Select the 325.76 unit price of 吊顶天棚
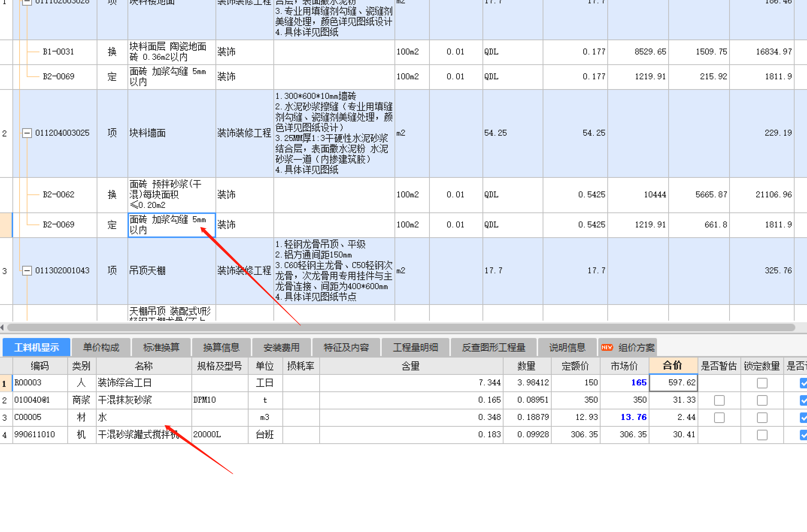 point(761,271)
